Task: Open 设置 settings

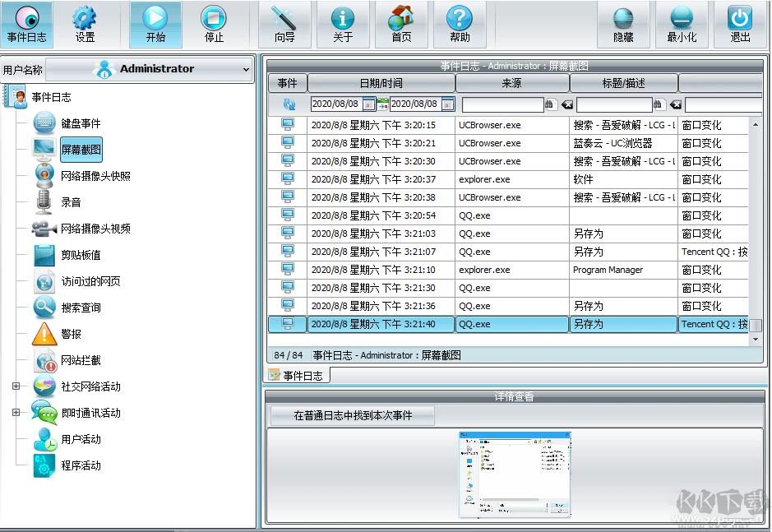Action: (85, 23)
